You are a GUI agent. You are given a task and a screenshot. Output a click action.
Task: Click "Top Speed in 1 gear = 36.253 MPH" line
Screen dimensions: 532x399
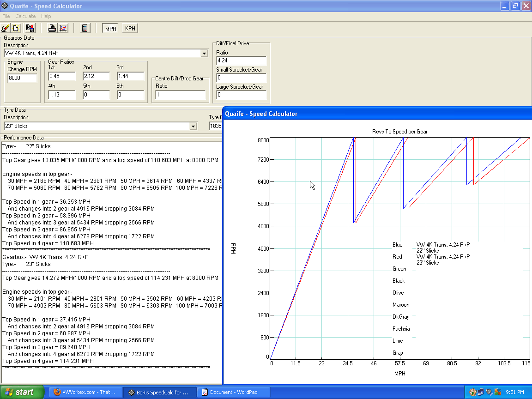coord(46,201)
